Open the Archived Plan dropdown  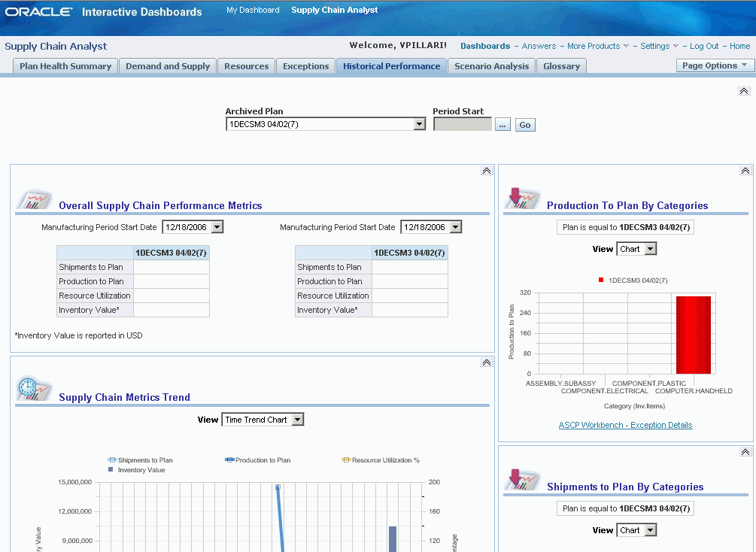coord(420,124)
